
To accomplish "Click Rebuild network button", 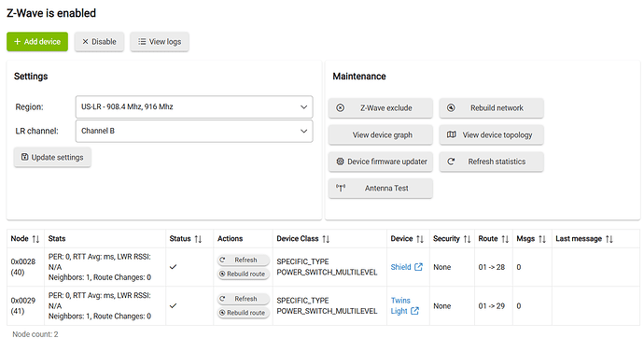I will [x=491, y=108].
